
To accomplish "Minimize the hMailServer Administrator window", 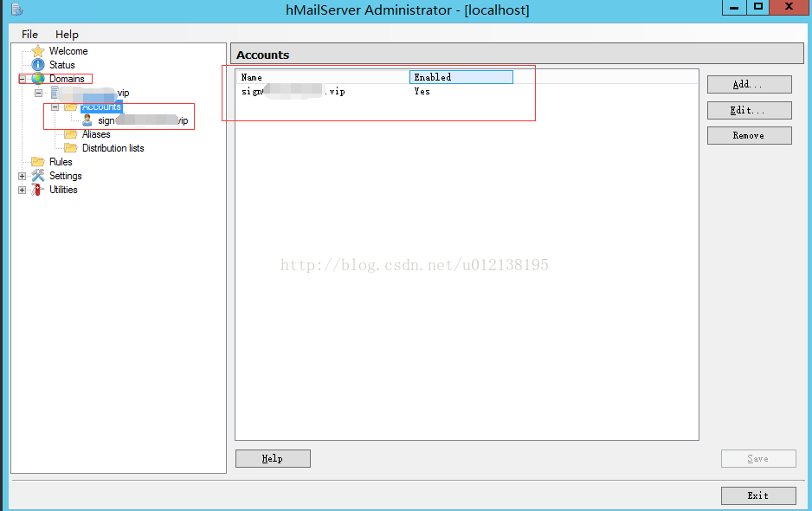I will tap(734, 7).
